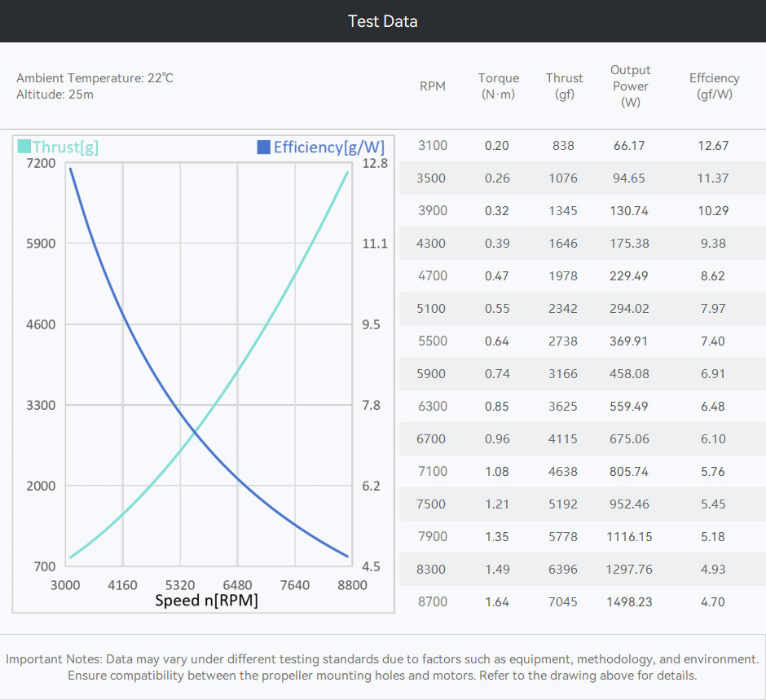Click the Torque (N·m) column header
This screenshot has width=766, height=700.
[x=498, y=86]
